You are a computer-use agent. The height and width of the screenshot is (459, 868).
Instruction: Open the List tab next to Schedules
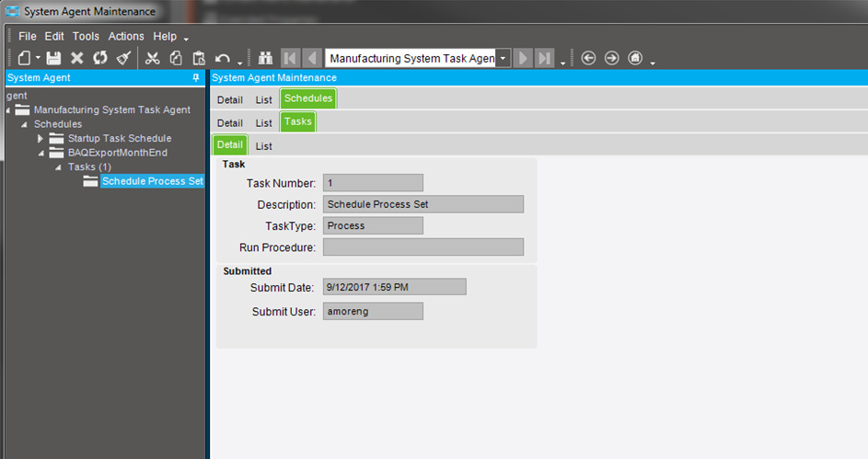pyautogui.click(x=263, y=99)
